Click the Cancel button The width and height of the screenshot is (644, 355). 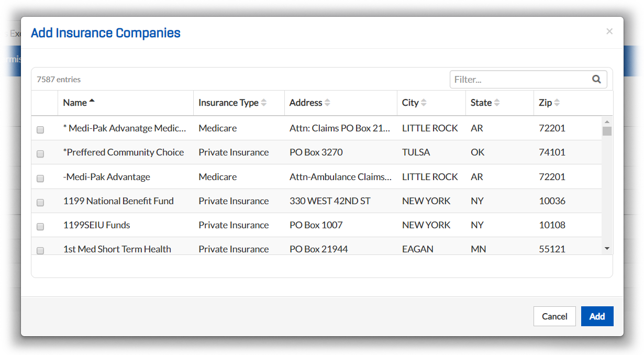coord(554,316)
